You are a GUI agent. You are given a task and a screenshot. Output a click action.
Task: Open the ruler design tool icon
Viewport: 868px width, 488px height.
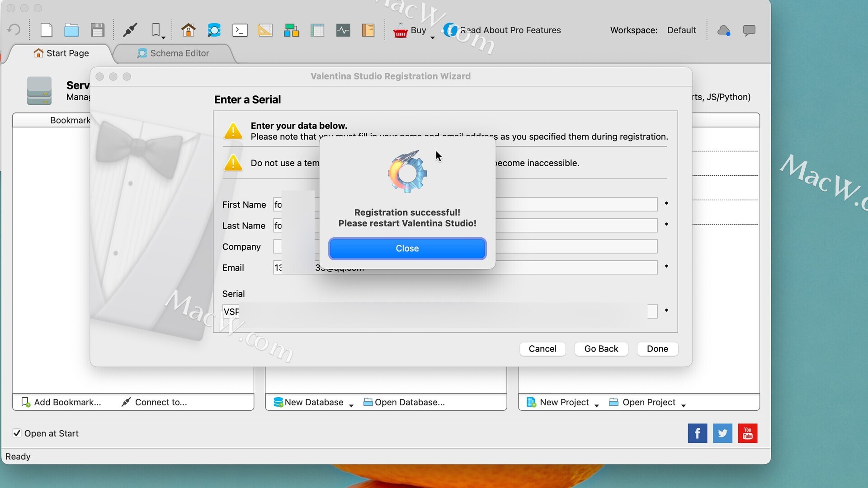265,30
